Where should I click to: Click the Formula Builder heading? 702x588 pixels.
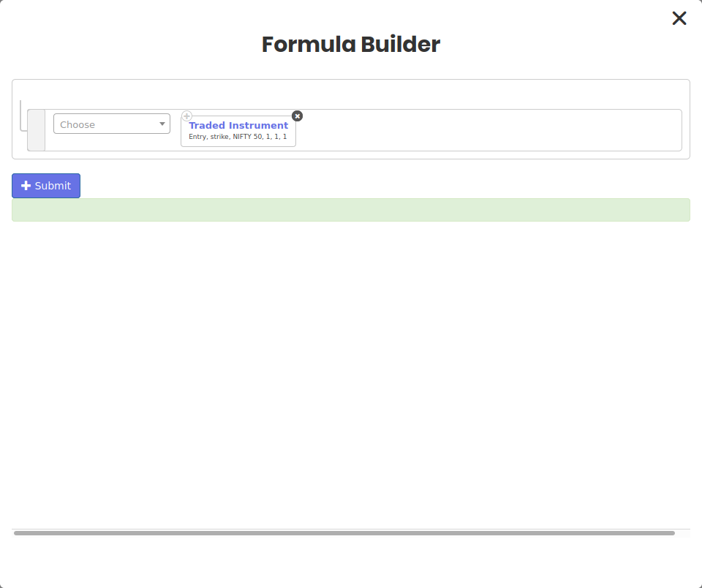[x=351, y=45]
